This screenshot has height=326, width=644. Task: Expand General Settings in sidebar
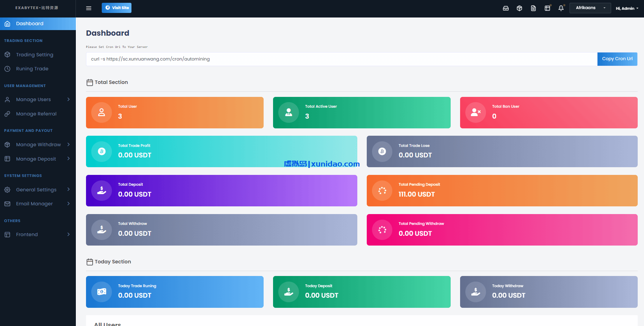[x=38, y=190]
